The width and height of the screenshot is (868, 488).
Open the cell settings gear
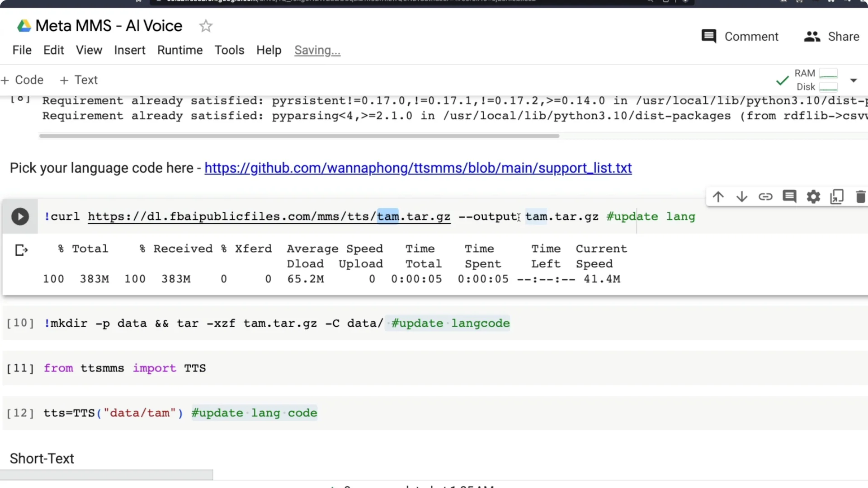813,197
